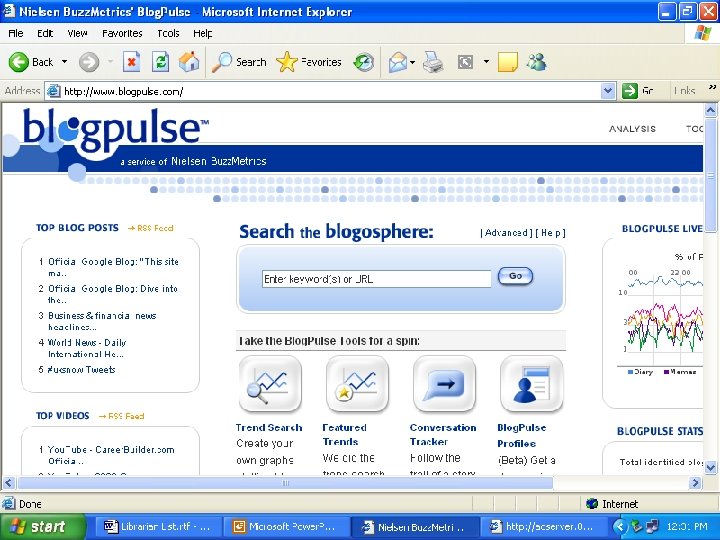This screenshot has height=540, width=720.
Task: Open the Help menu
Action: 202,33
